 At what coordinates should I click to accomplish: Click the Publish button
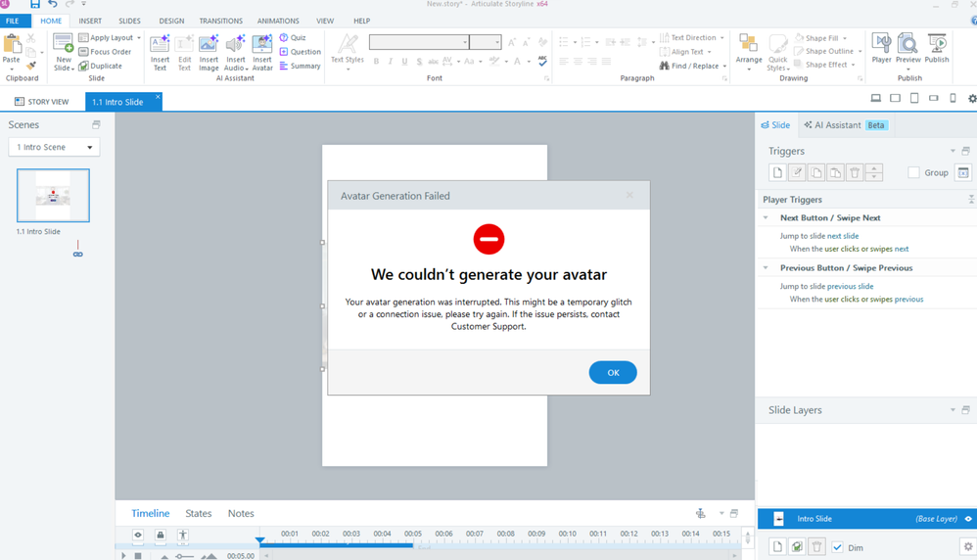click(937, 49)
